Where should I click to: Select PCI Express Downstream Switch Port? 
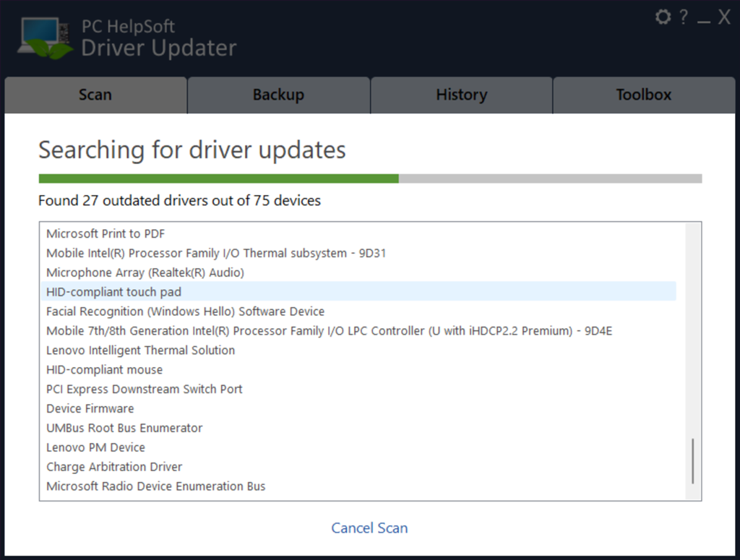[x=358, y=389]
